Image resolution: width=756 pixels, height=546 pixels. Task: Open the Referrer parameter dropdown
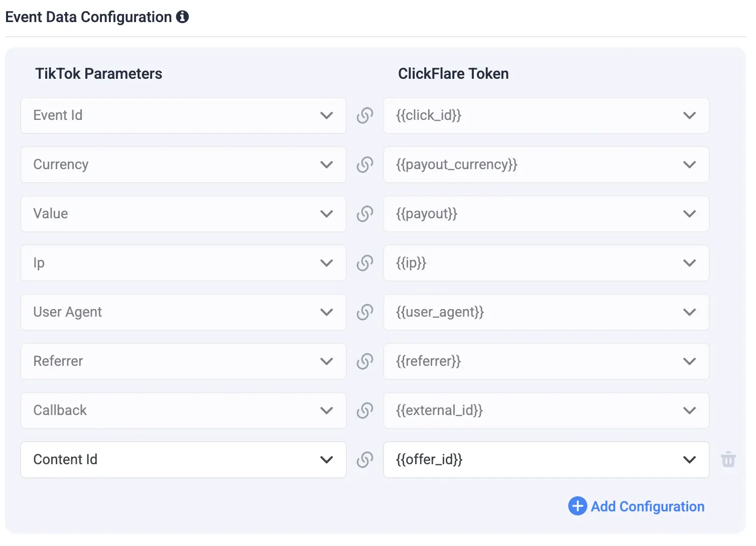click(183, 361)
